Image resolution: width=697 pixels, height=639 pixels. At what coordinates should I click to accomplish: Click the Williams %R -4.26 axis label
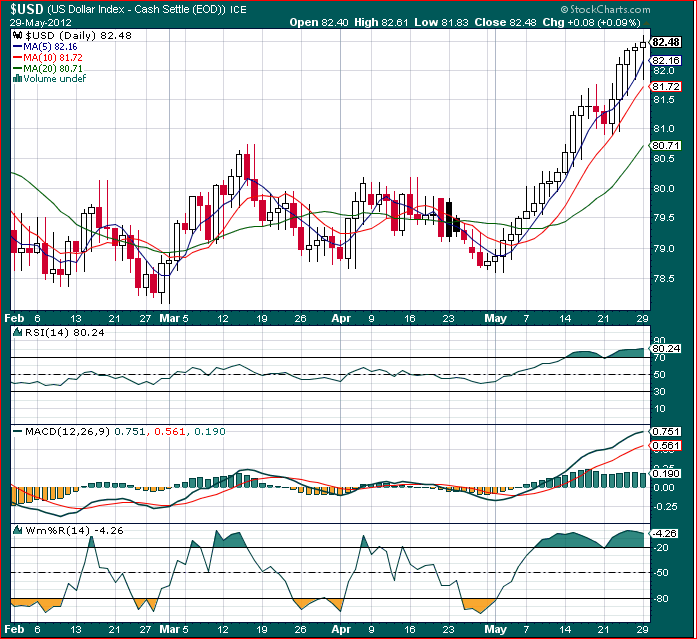[x=665, y=533]
